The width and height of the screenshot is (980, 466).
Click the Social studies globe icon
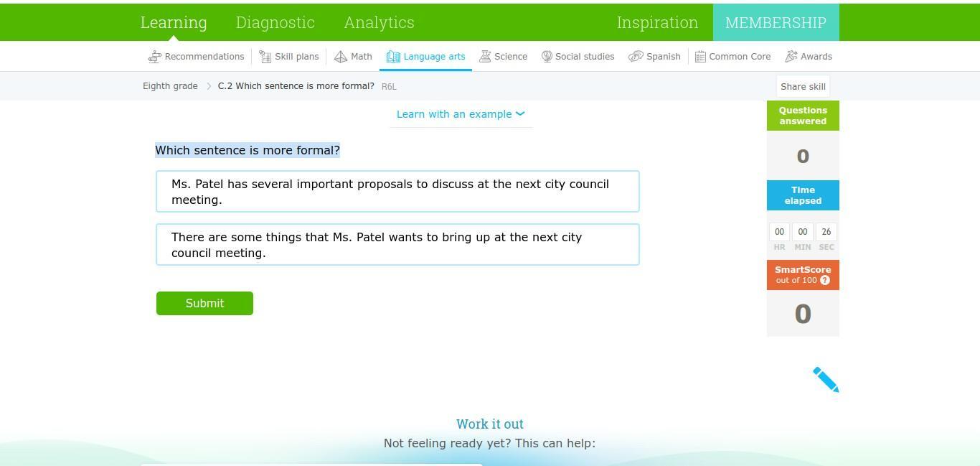pyautogui.click(x=547, y=57)
